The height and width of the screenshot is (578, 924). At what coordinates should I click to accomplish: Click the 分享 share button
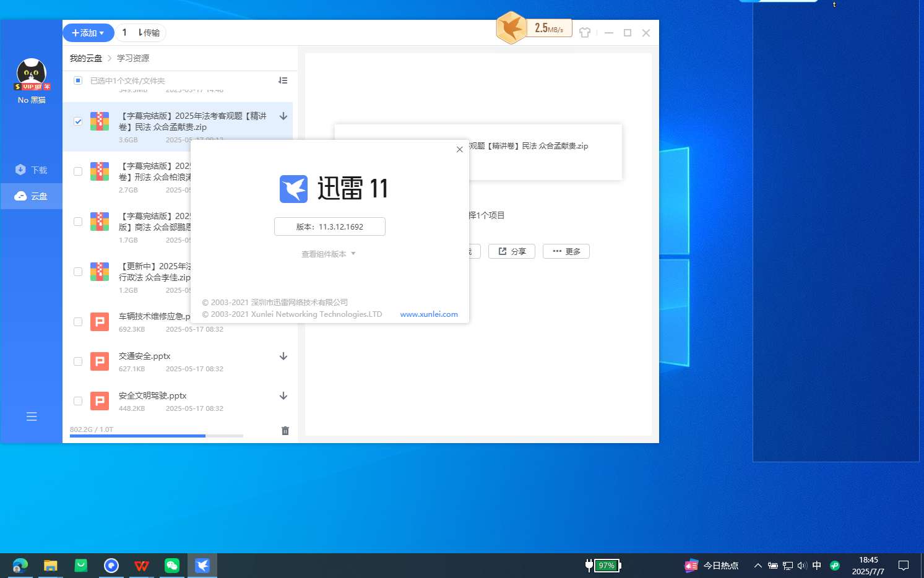coord(512,251)
